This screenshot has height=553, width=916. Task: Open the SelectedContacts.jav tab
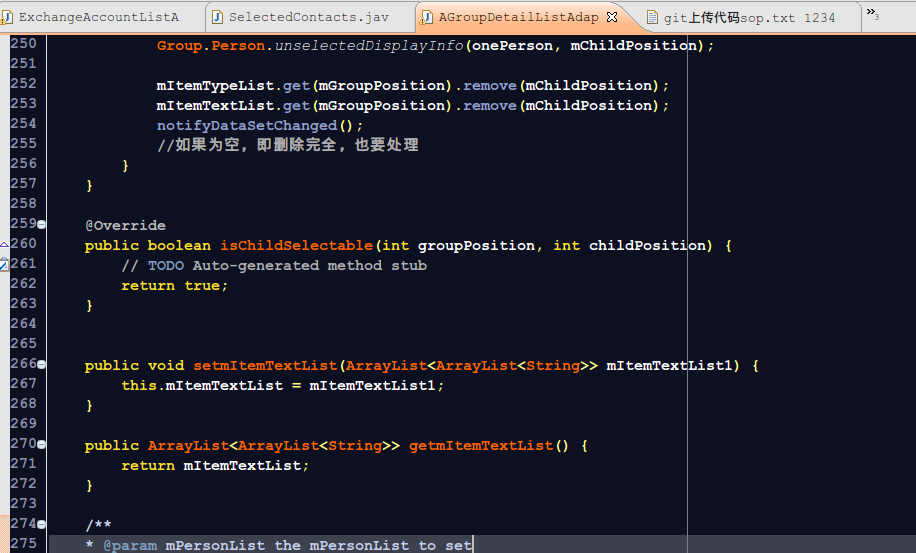coord(308,18)
